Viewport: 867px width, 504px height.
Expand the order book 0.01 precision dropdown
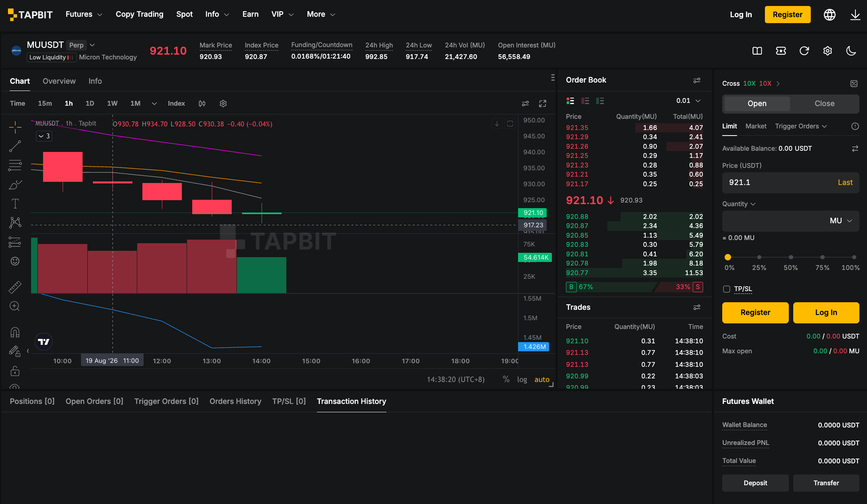point(688,101)
